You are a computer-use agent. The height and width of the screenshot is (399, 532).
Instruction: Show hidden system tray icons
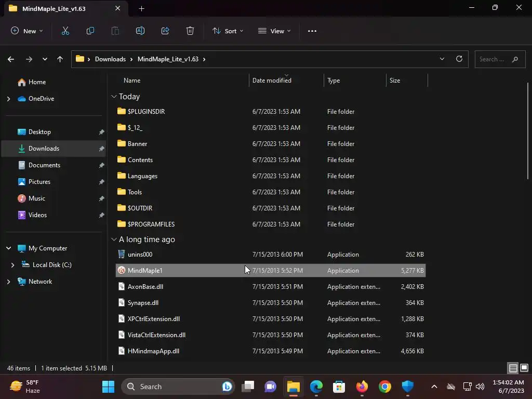[434, 387]
